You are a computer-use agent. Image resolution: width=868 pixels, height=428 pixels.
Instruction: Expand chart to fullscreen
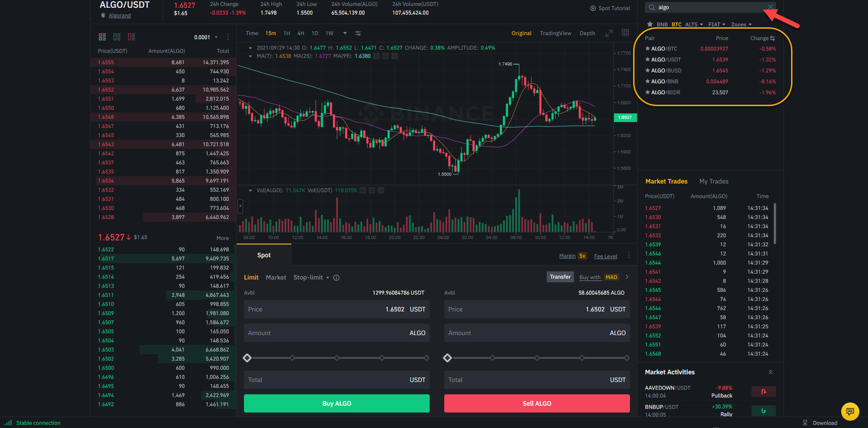point(609,33)
